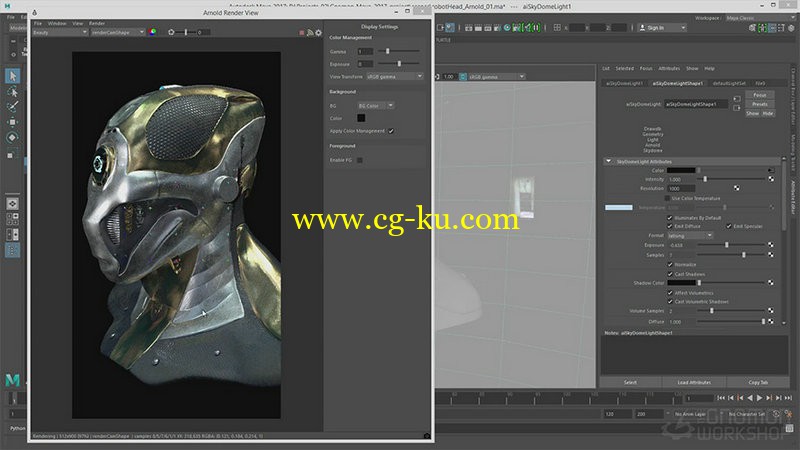
Task: Select the Move tool in toolbox
Action: [12, 122]
